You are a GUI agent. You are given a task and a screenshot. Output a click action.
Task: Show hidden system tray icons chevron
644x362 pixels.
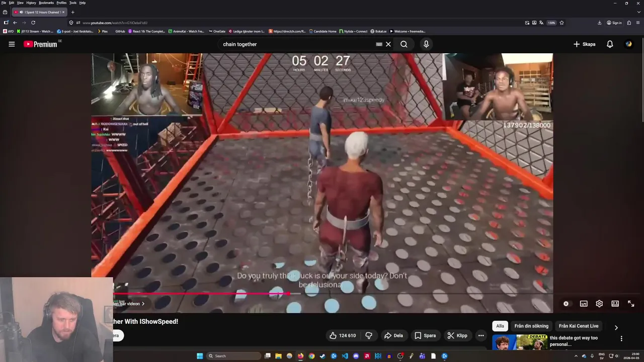[x=576, y=356]
